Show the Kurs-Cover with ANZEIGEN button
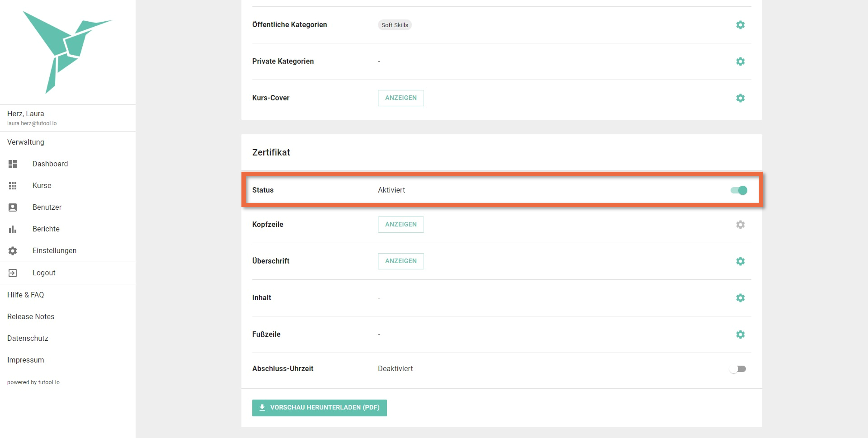 tap(401, 98)
